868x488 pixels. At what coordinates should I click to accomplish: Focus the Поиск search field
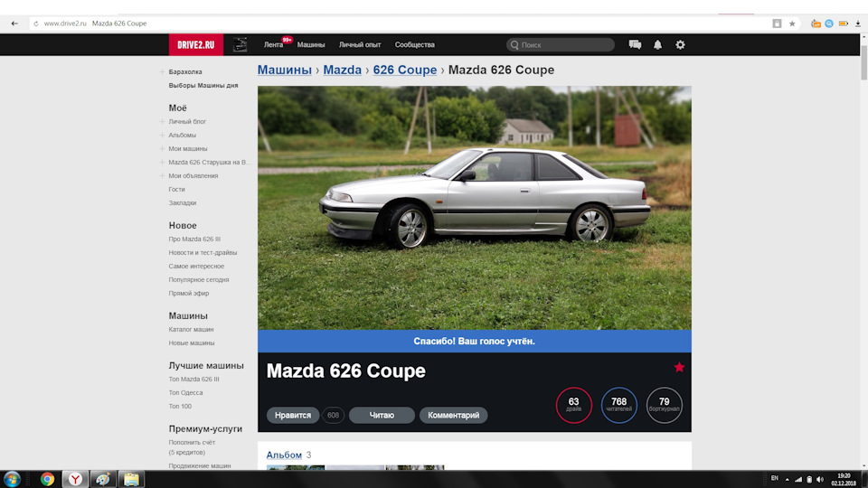561,45
